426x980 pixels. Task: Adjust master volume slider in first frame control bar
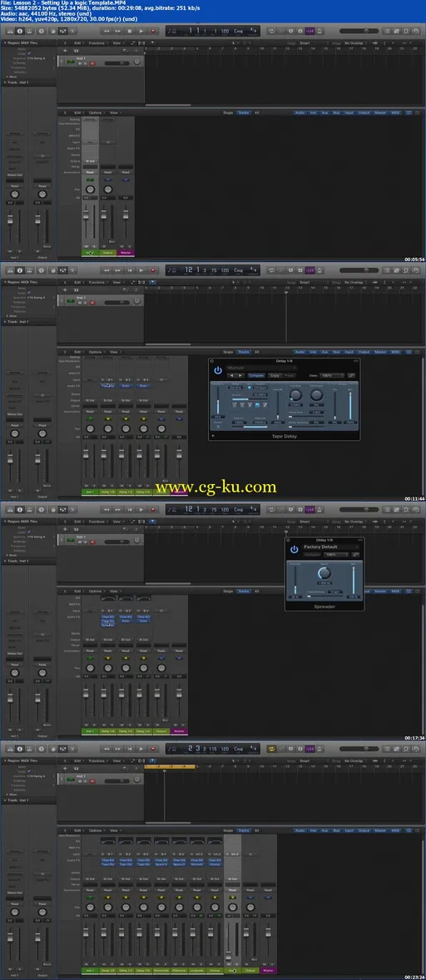tap(359, 31)
